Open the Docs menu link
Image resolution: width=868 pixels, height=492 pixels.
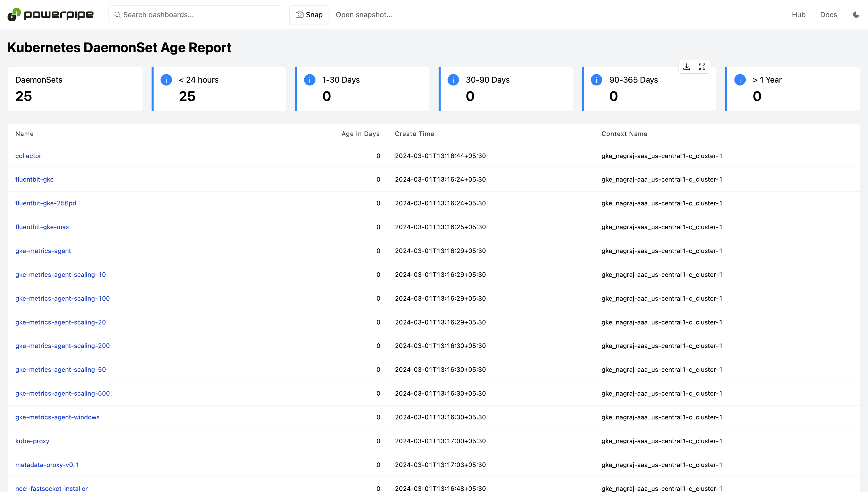828,15
